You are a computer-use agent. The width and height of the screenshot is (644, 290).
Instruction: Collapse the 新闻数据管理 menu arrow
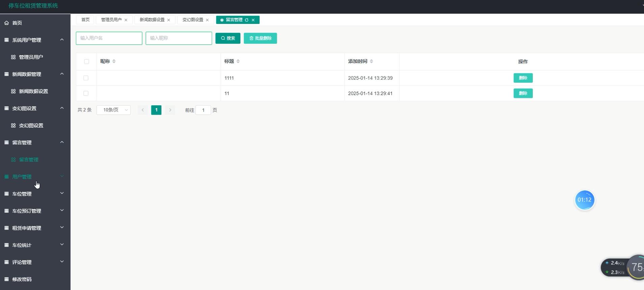(62, 74)
